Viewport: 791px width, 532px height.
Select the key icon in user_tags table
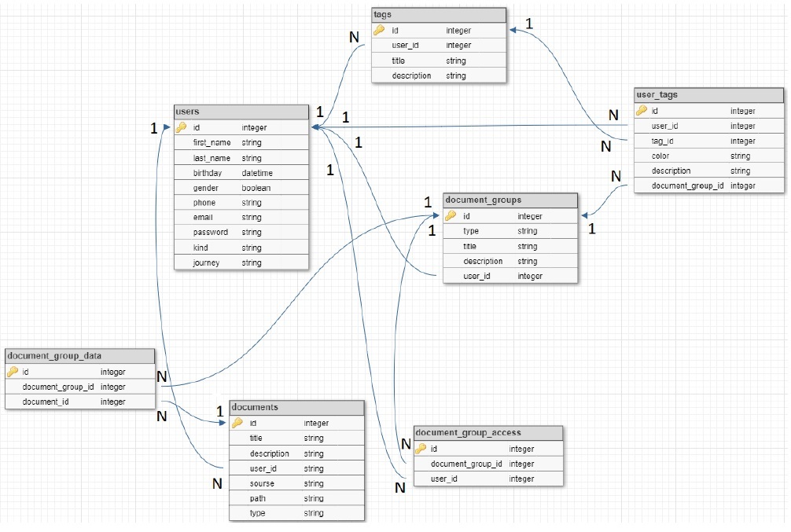click(x=642, y=111)
